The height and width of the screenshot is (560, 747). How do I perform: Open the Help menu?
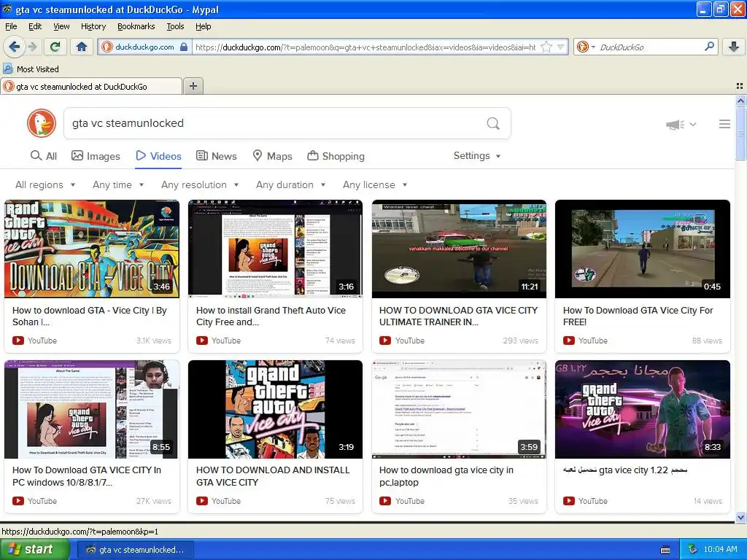click(203, 26)
